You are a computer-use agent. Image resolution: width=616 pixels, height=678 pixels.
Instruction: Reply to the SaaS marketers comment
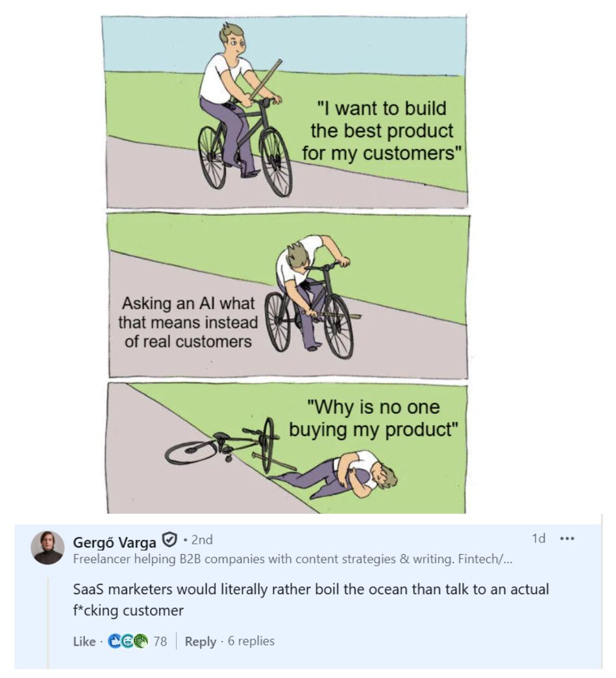pos(200,642)
